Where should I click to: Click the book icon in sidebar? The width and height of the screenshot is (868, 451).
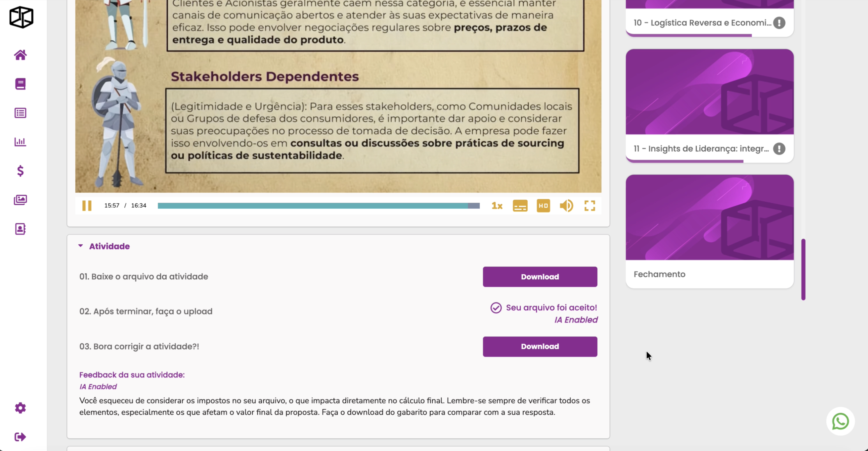click(x=20, y=84)
